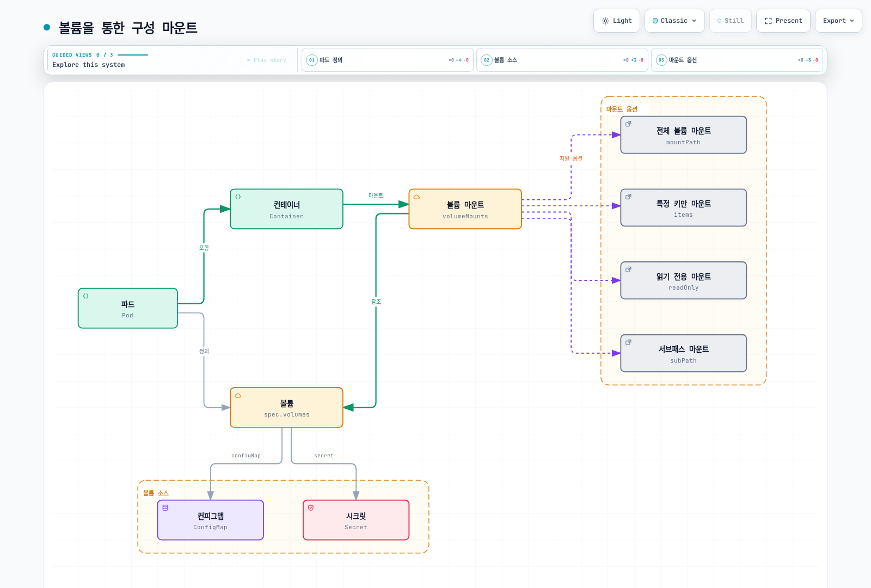Click the fullscreen icon in Present button
871x588 pixels.
click(x=768, y=21)
